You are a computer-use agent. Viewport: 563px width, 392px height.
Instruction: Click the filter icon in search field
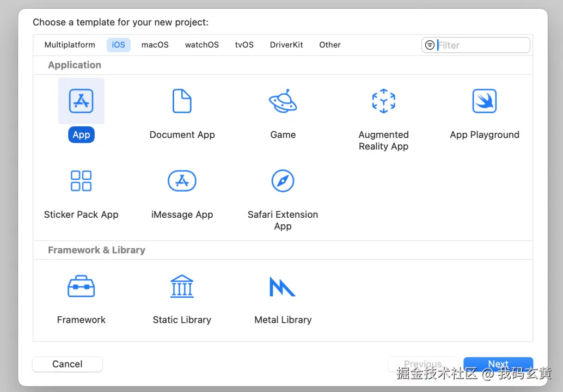click(x=430, y=45)
